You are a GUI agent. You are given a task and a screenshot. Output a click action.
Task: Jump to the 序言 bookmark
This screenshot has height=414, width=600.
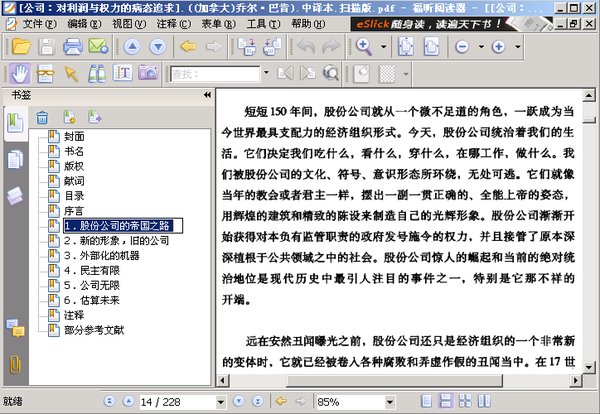74,211
